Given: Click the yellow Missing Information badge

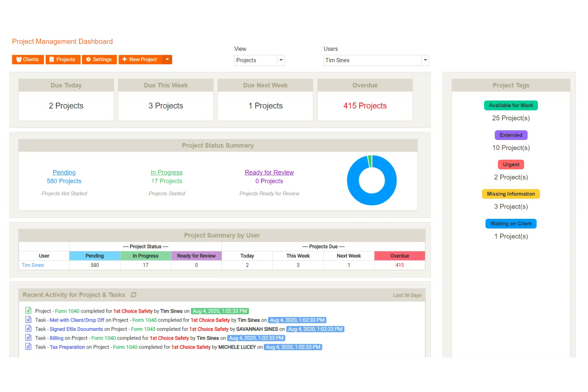Looking at the screenshot, I should click(x=511, y=194).
